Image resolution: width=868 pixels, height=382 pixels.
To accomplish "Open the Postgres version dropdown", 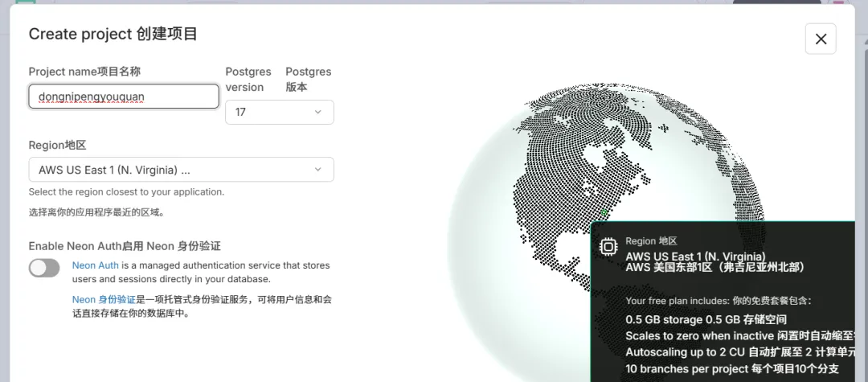I will [280, 112].
